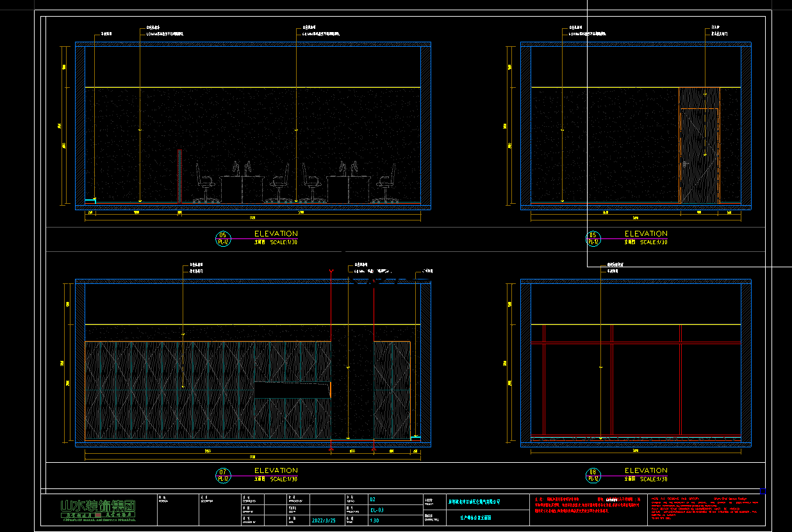Click the vertical partition panel left of desks
792x532 pixels.
coord(180,176)
